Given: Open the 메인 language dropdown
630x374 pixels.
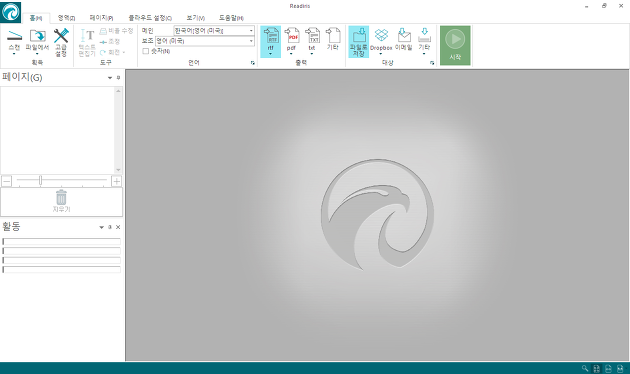Looking at the screenshot, I should 251,31.
